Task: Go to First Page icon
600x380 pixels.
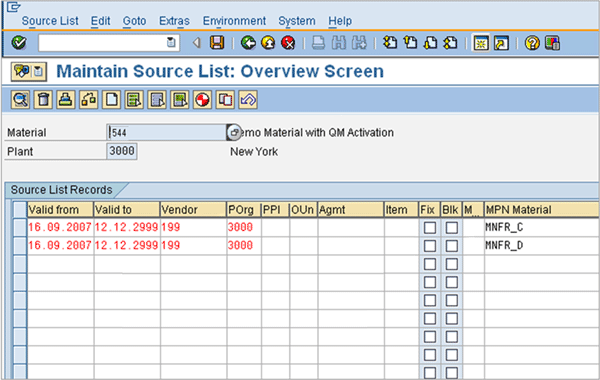Action: (x=390, y=43)
